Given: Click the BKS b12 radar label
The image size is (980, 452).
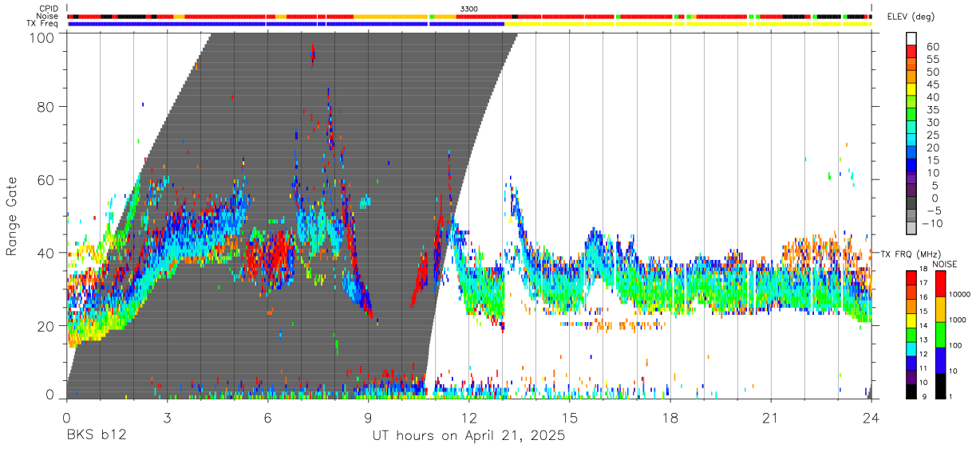Looking at the screenshot, I should pyautogui.click(x=95, y=436).
